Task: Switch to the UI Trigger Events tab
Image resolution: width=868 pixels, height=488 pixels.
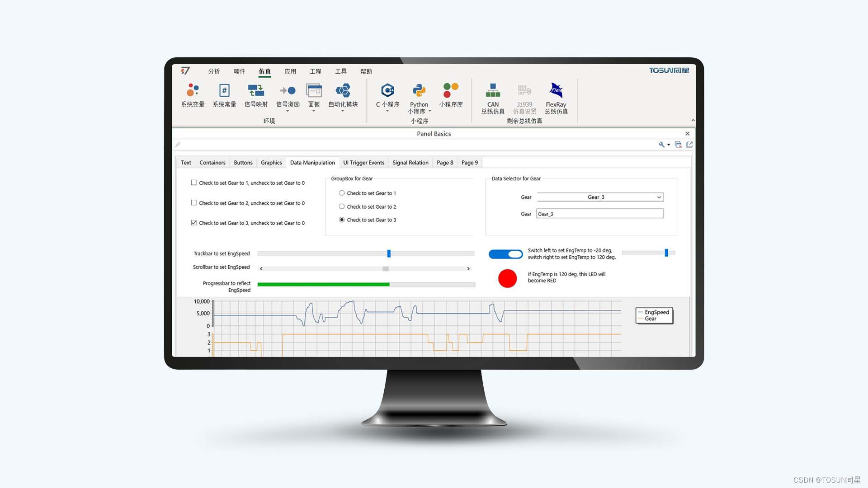Action: (363, 163)
